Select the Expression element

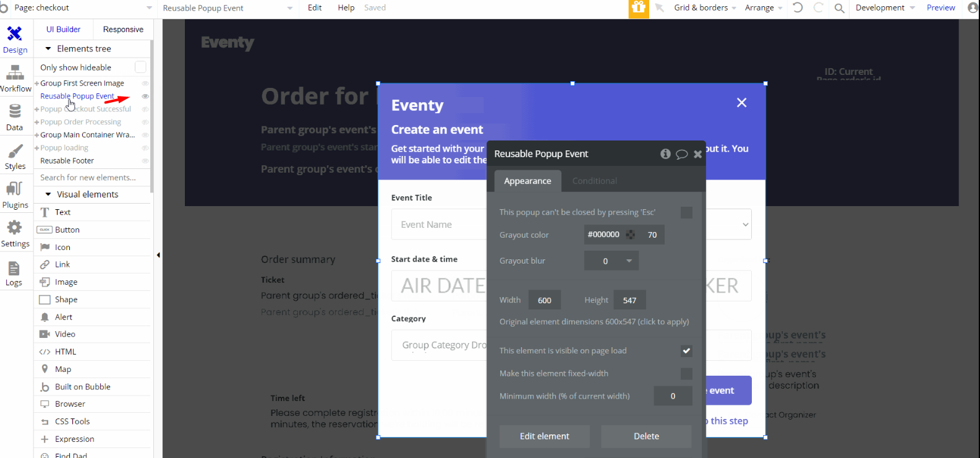(93, 439)
